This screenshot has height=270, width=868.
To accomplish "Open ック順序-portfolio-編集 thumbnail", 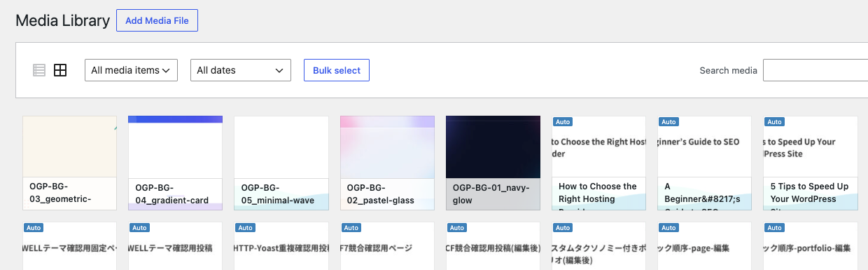I will click(811, 246).
